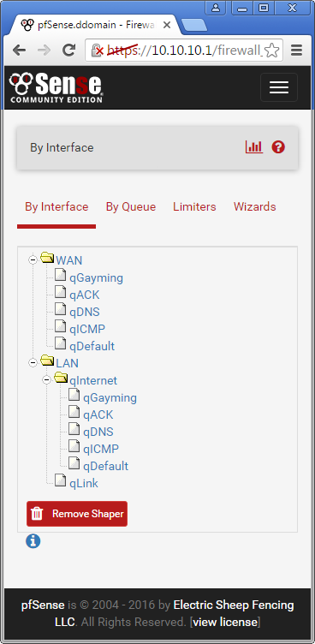Click the pfSense link in footer
This screenshot has width=315, height=644.
[x=43, y=605]
